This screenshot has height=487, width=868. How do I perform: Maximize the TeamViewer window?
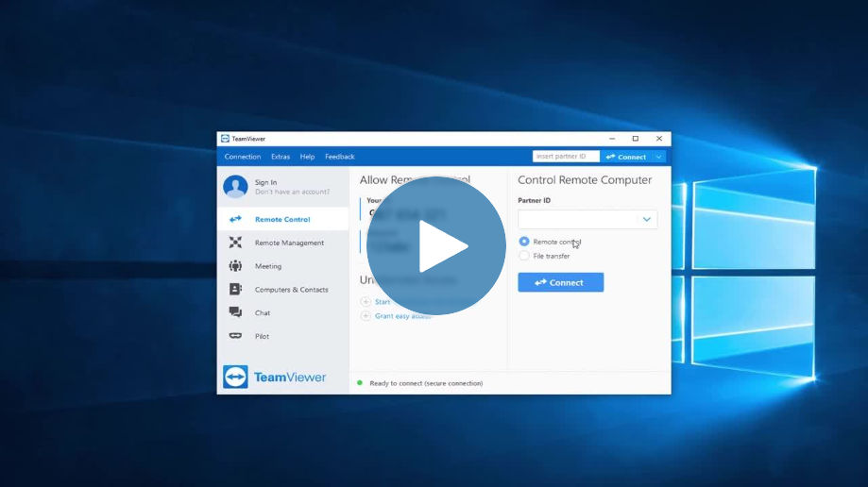[636, 139]
